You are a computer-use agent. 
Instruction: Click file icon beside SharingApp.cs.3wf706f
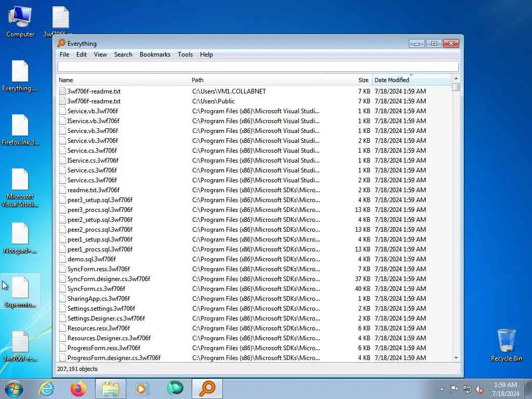click(x=62, y=299)
